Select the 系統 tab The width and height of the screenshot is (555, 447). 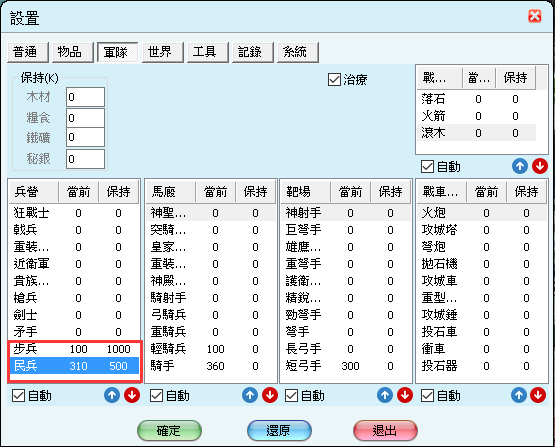298,52
